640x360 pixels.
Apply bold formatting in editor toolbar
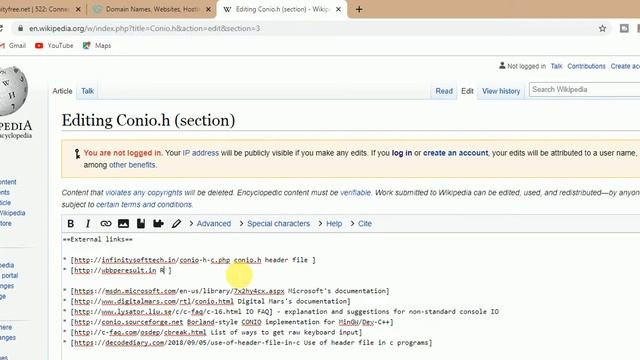tap(71, 224)
